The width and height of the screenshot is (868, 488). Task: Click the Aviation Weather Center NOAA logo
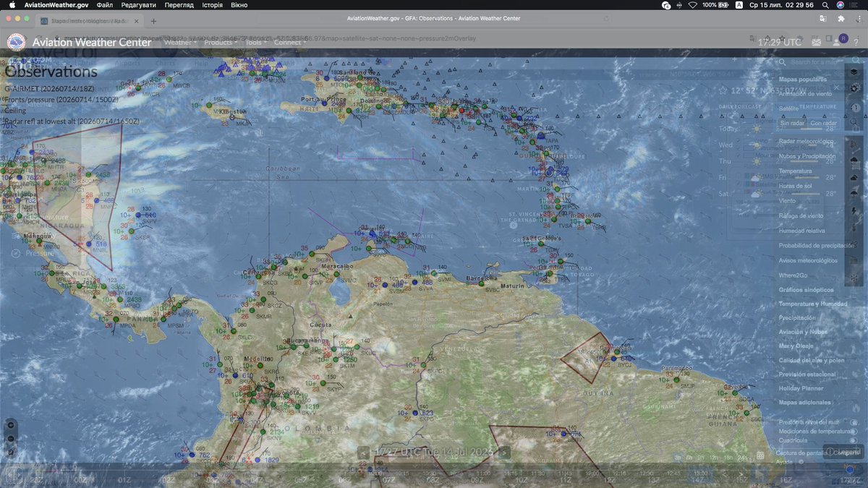coord(16,42)
